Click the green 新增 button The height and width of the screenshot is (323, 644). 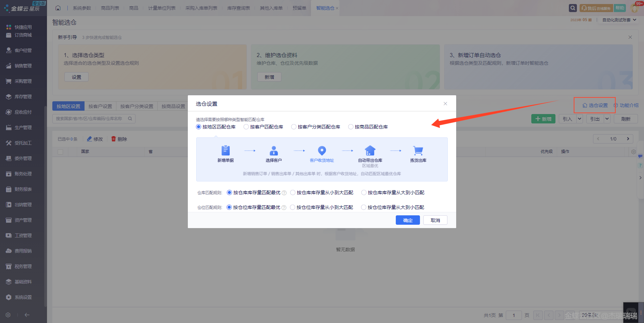[543, 119]
